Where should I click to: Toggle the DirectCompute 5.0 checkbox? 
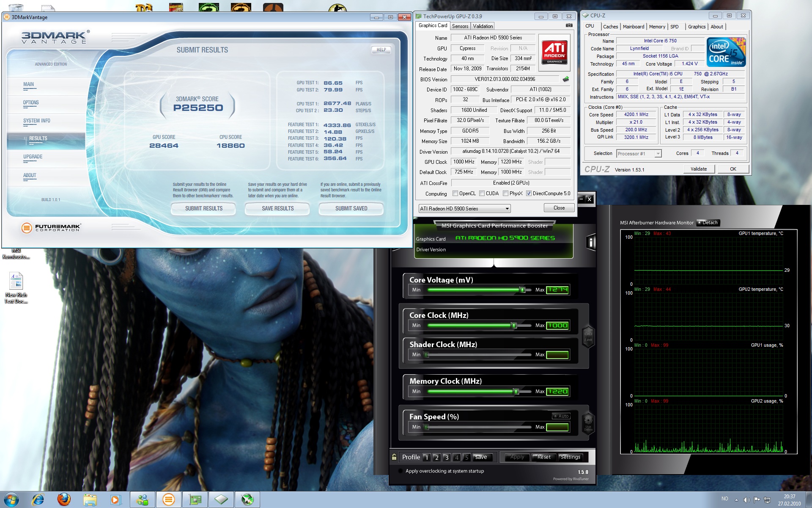pos(529,193)
